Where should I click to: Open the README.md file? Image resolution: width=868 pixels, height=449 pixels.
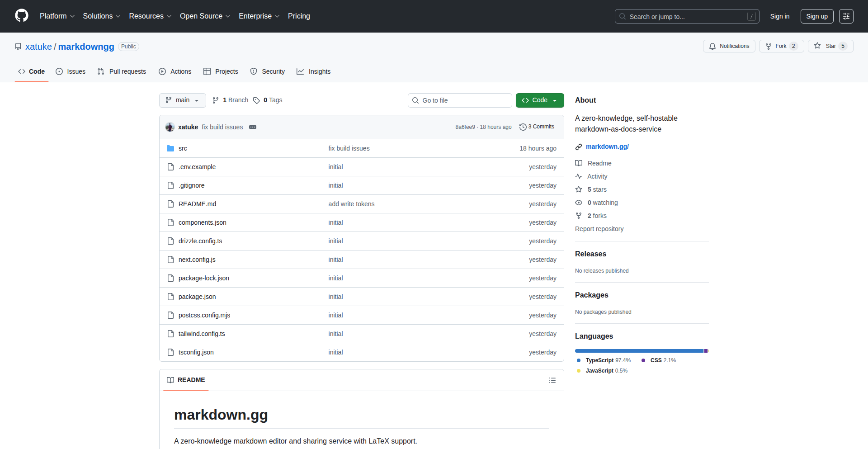pyautogui.click(x=197, y=204)
